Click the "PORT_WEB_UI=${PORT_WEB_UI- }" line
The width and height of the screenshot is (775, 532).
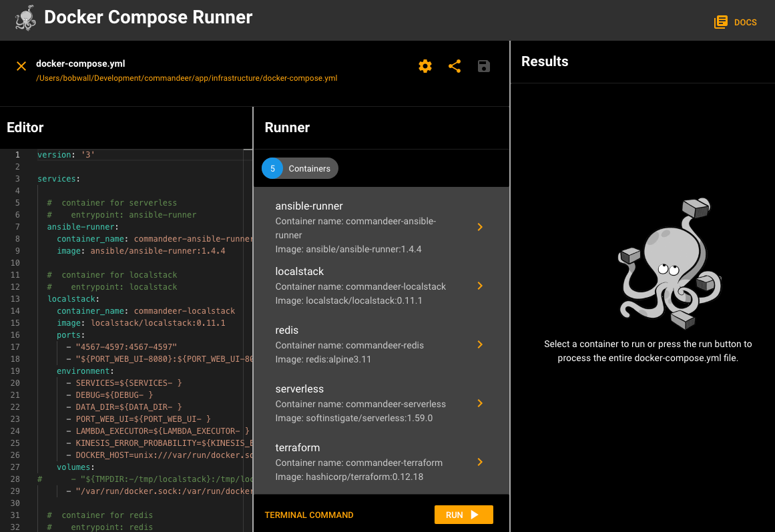138,419
